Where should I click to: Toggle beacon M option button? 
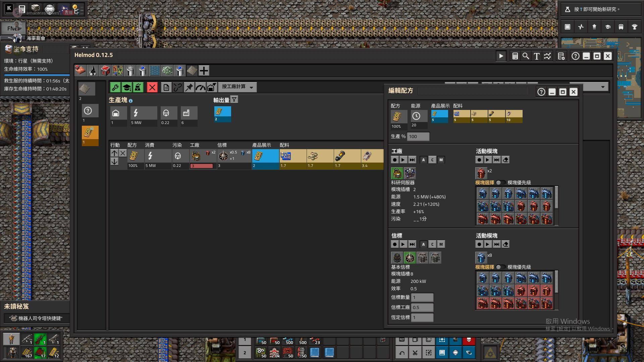coord(441,244)
